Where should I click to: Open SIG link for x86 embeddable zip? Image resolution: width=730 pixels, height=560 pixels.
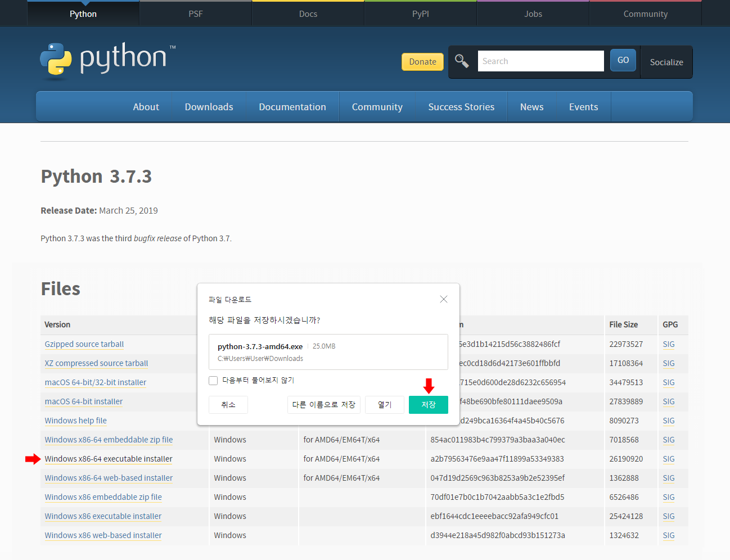(x=668, y=497)
